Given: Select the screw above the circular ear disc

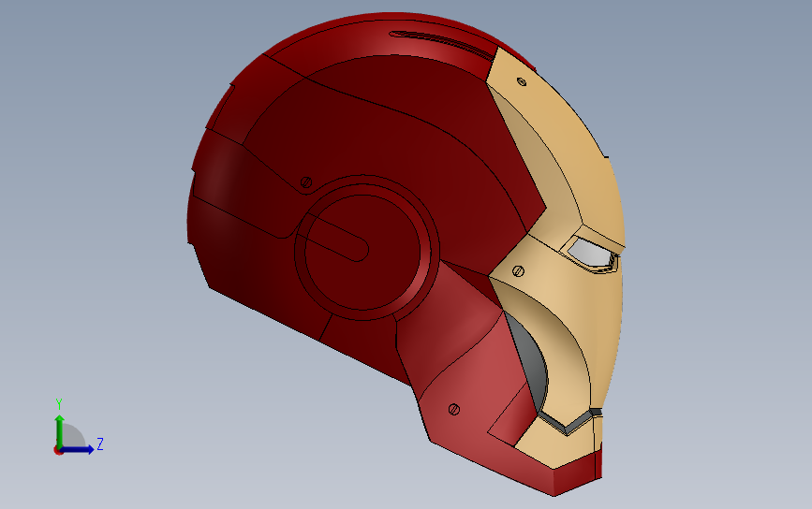Looking at the screenshot, I should pos(306,182).
